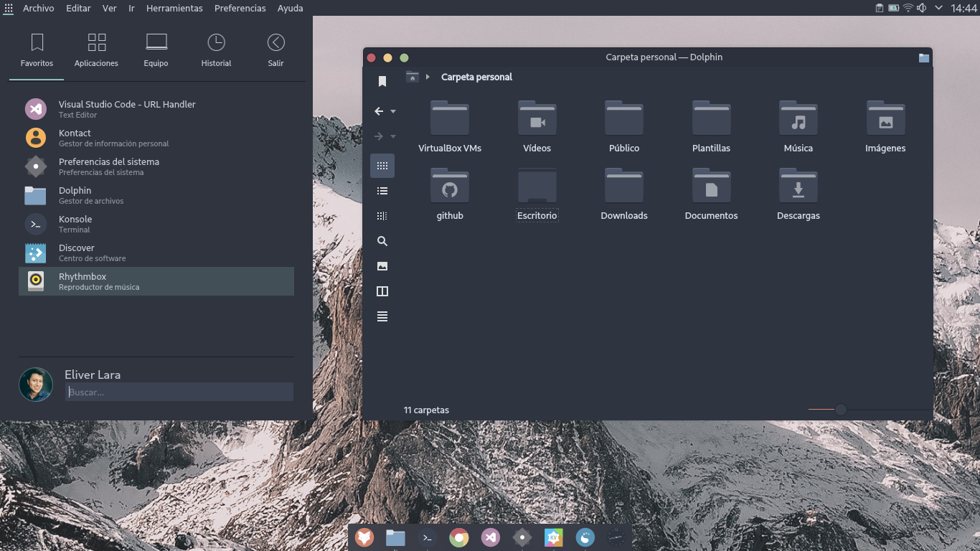
Task: Switch to the Aplicaciones tab in launcher
Action: (x=96, y=50)
